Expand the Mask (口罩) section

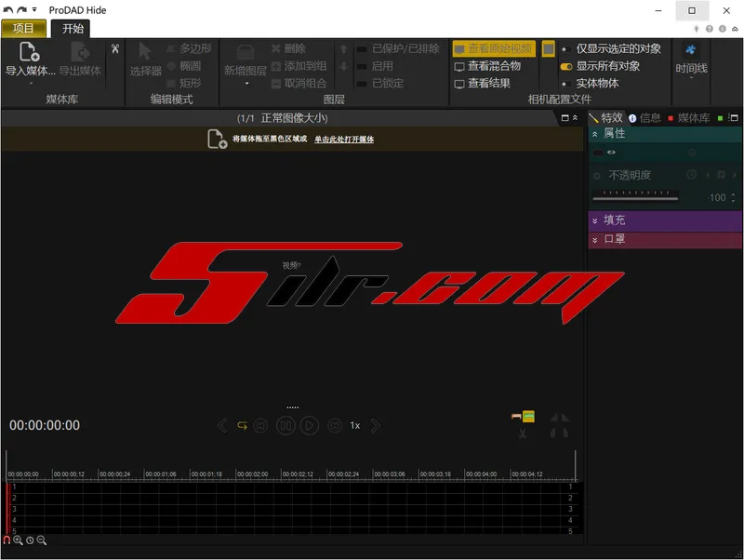(594, 240)
